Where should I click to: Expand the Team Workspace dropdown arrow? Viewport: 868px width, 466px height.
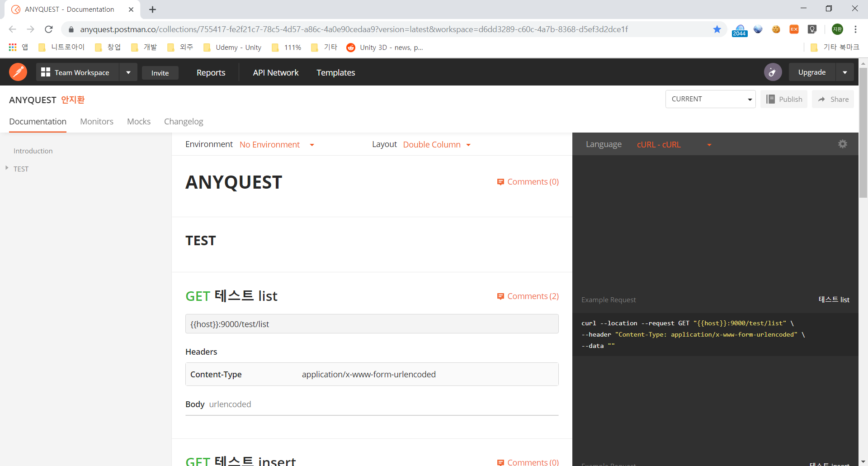tap(128, 72)
